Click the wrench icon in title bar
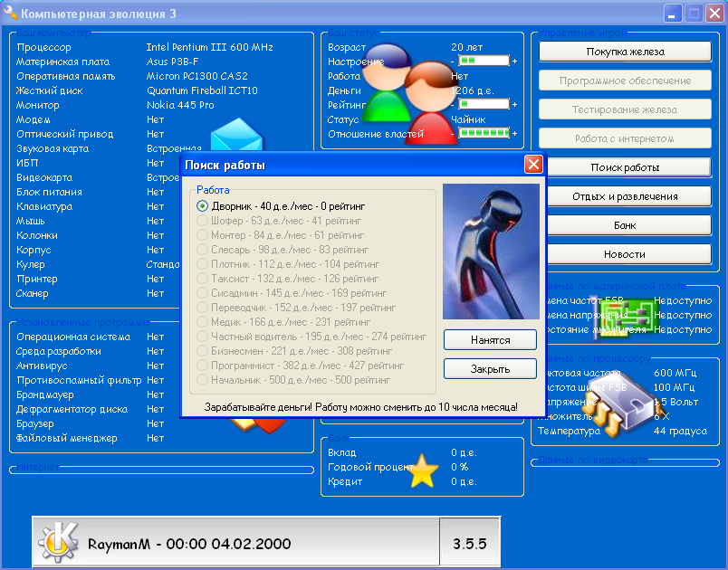 click(x=11, y=13)
